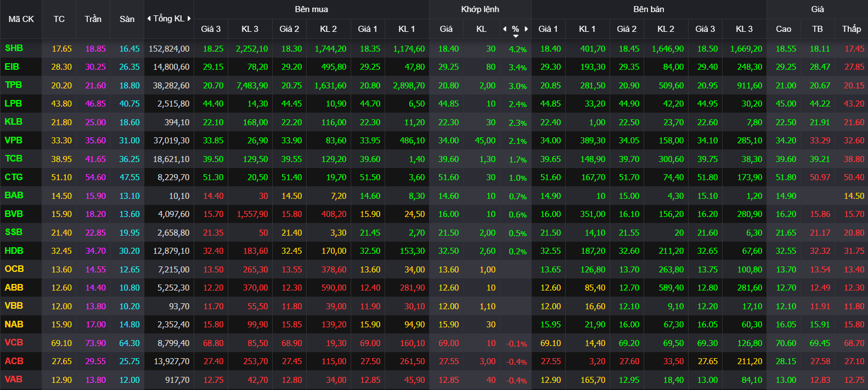Click the Cao column header

pyautogui.click(x=784, y=29)
